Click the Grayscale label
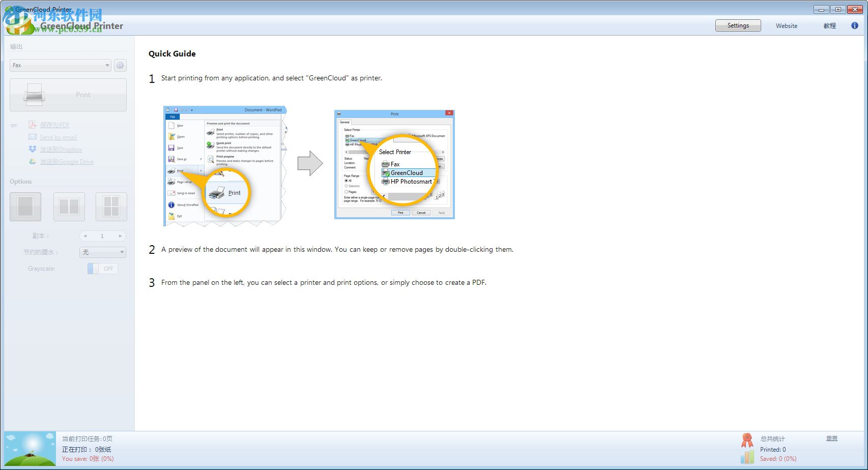This screenshot has width=868, height=470. [41, 269]
